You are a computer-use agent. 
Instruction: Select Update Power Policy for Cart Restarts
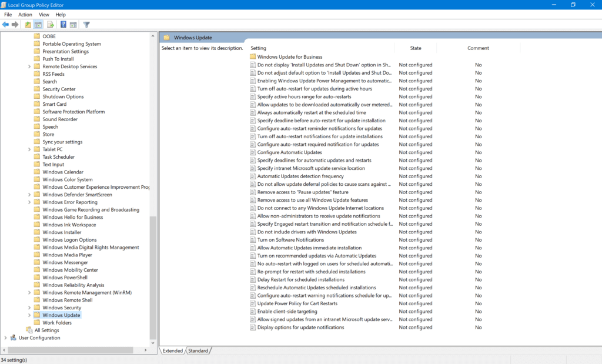pyautogui.click(x=297, y=303)
